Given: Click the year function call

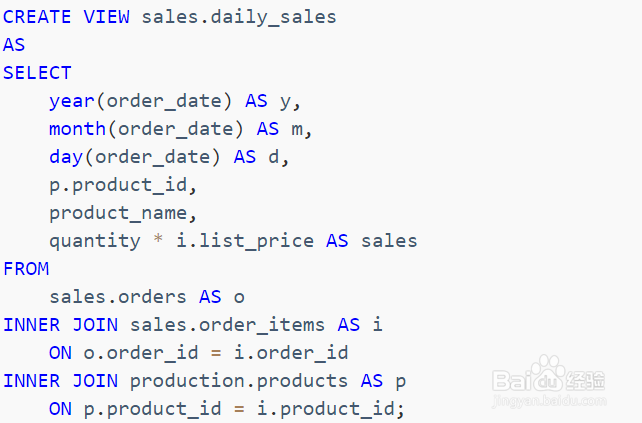Looking at the screenshot, I should click(x=140, y=102).
